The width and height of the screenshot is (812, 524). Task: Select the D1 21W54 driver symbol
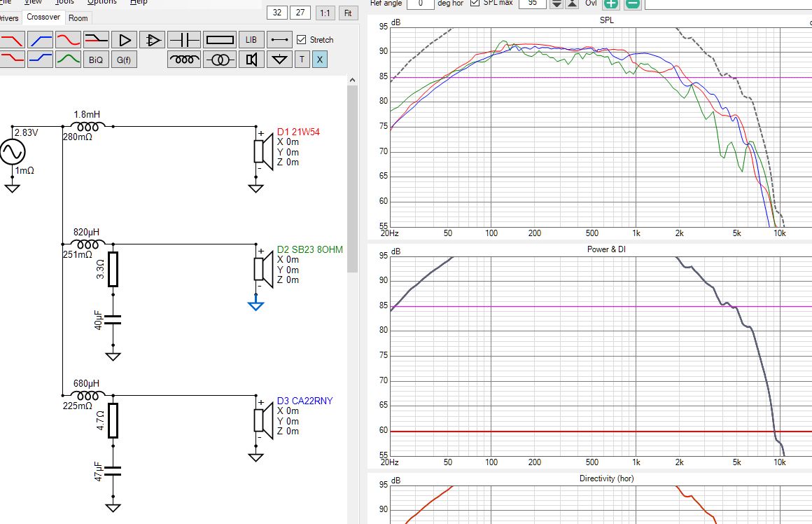(x=263, y=151)
